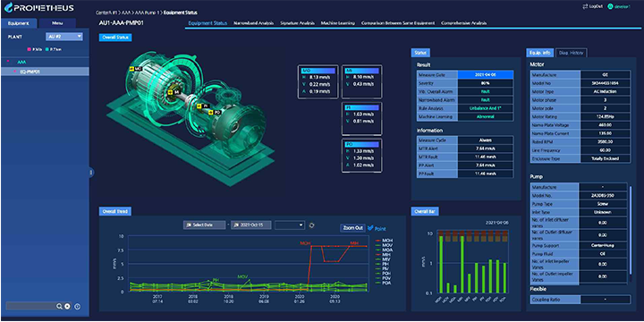Image resolution: width=644 pixels, height=322 pixels.
Task: Switch to the Menu sidebar tab
Action: click(57, 23)
